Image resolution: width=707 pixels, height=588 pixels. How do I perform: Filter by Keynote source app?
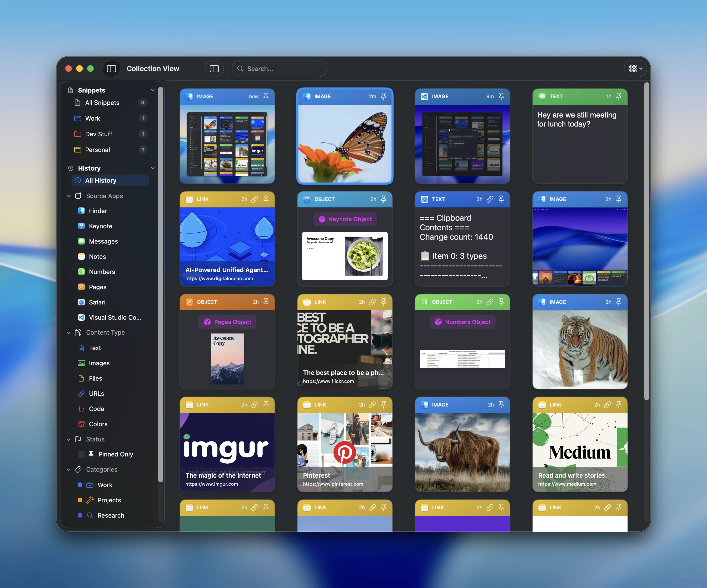click(x=100, y=226)
